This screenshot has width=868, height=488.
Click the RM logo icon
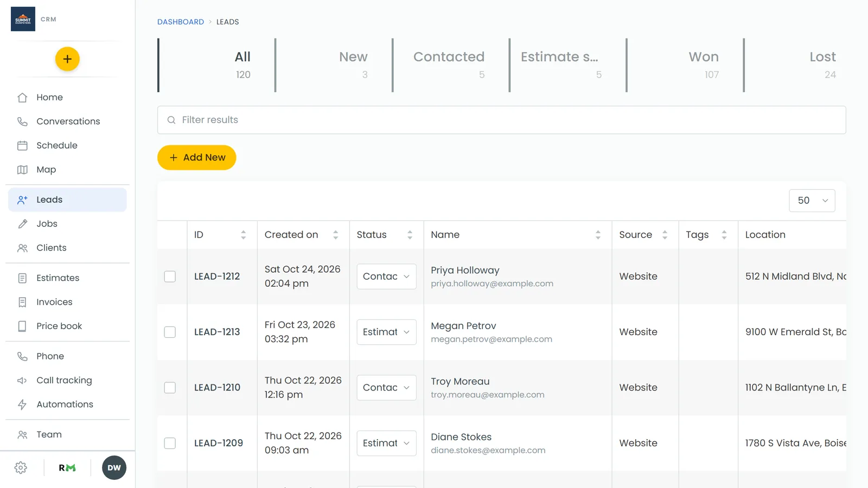pyautogui.click(x=67, y=468)
